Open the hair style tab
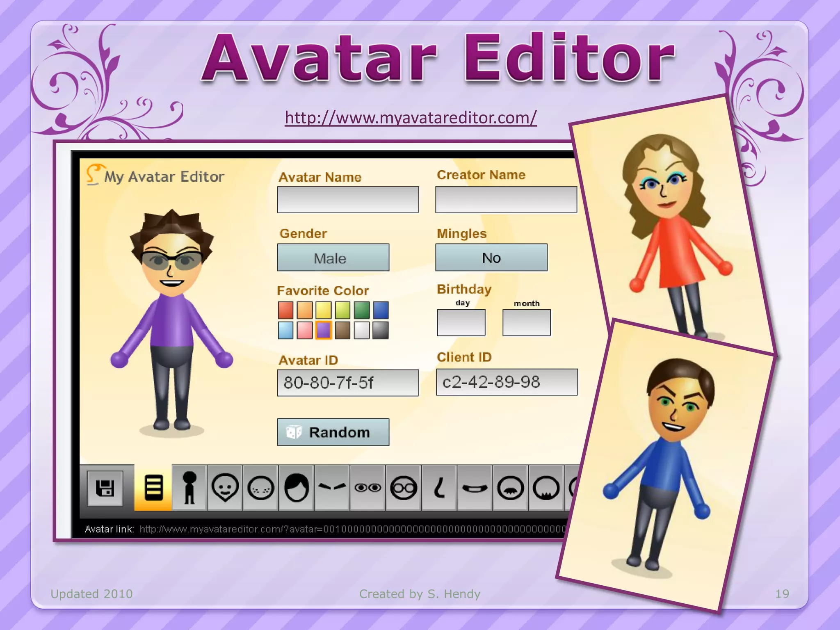The height and width of the screenshot is (630, 840). click(x=296, y=488)
